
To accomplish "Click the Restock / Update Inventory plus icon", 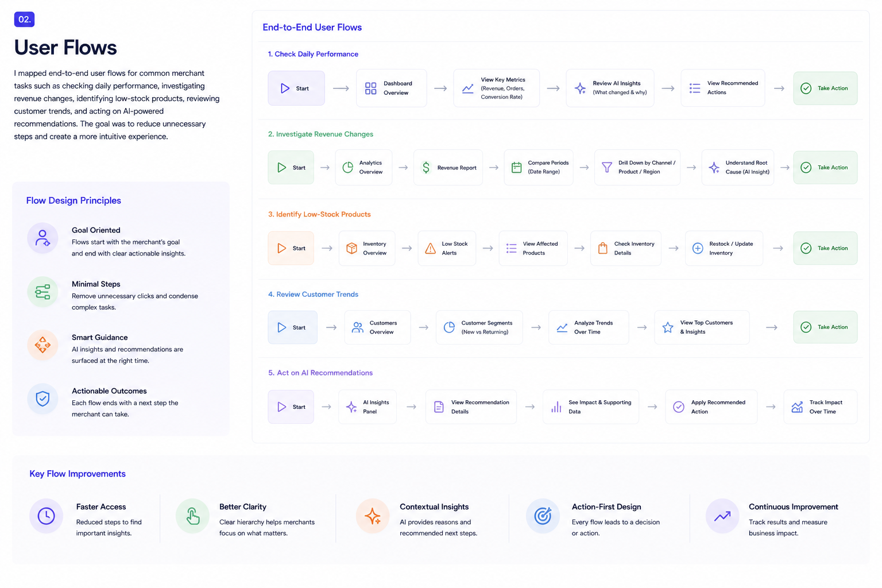I will click(698, 248).
